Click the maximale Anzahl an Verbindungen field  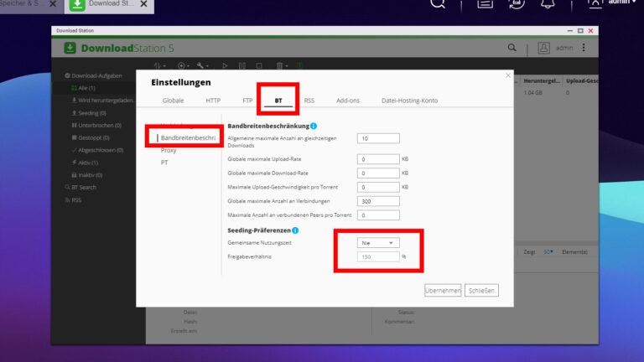coord(378,201)
